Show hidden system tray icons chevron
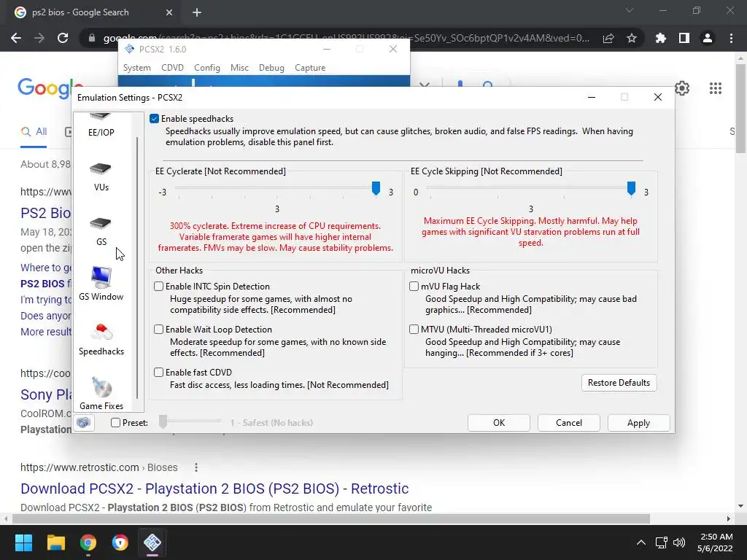This screenshot has height=560, width=747. pyautogui.click(x=641, y=542)
